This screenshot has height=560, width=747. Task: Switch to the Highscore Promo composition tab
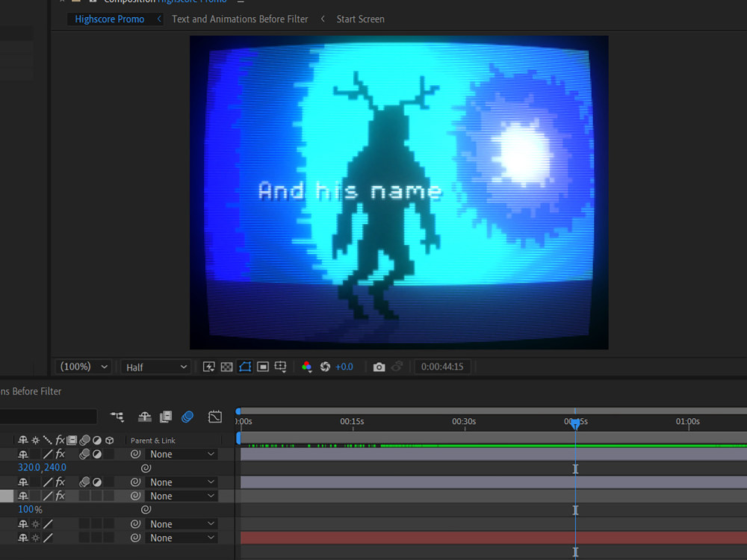[x=109, y=19]
